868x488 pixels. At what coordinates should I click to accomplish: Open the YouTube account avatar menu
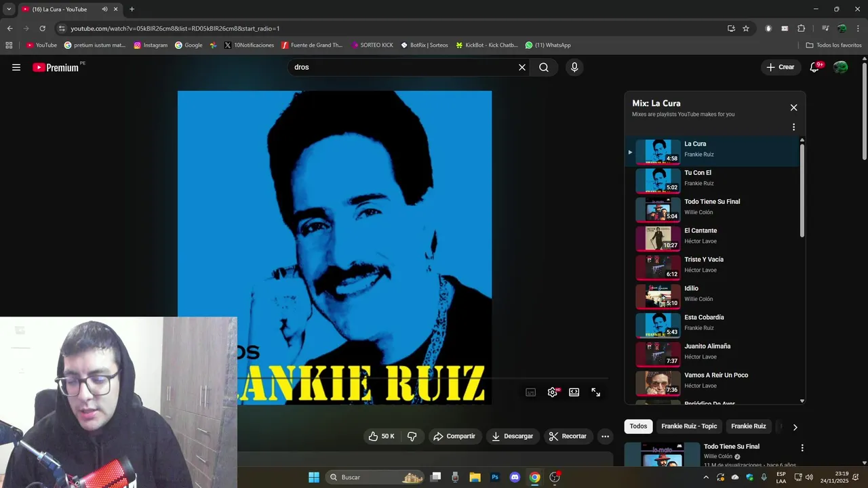point(841,67)
